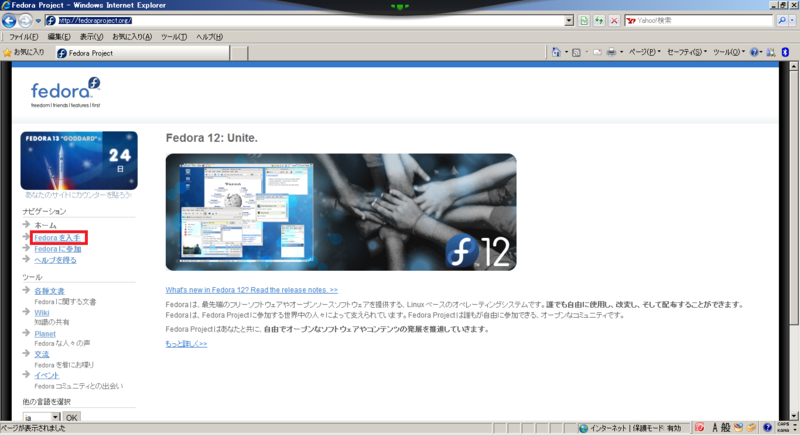
Task: Click the Yahoo! search box
Action: click(x=699, y=20)
